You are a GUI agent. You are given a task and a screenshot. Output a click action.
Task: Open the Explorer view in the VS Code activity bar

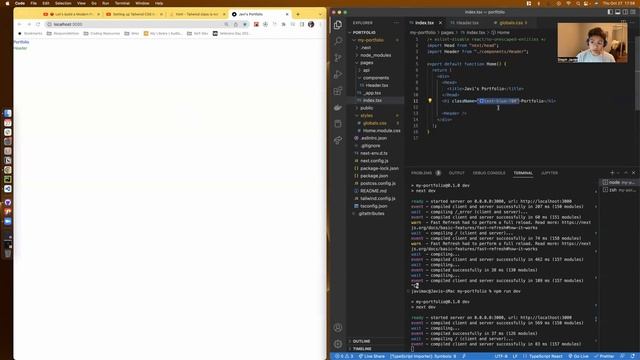coord(338,25)
